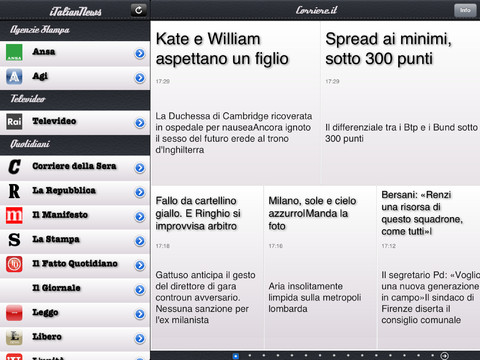
Task: Tap the red Leggo icon
Action: click(14, 313)
